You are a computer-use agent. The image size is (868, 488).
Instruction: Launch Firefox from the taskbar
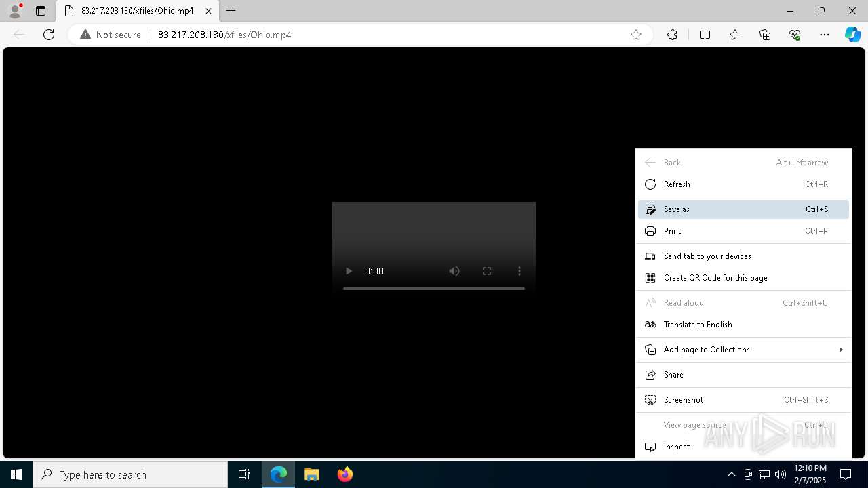344,474
